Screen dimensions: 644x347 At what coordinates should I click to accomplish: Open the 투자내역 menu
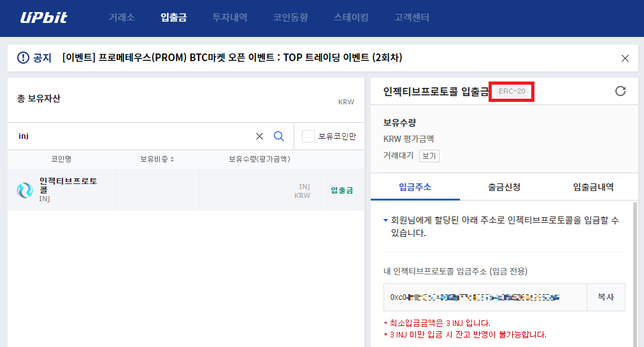[229, 17]
